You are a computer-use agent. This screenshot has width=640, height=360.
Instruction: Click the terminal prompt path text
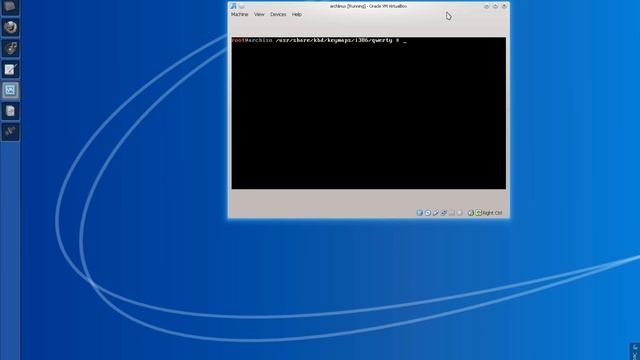[334, 40]
